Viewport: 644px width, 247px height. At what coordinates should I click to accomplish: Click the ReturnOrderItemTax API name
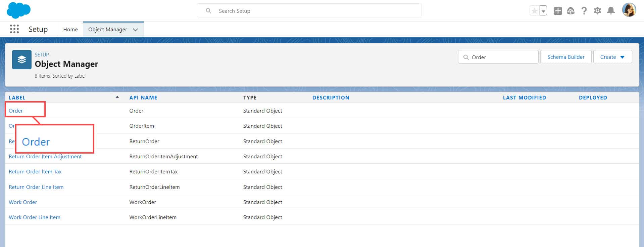(x=153, y=171)
